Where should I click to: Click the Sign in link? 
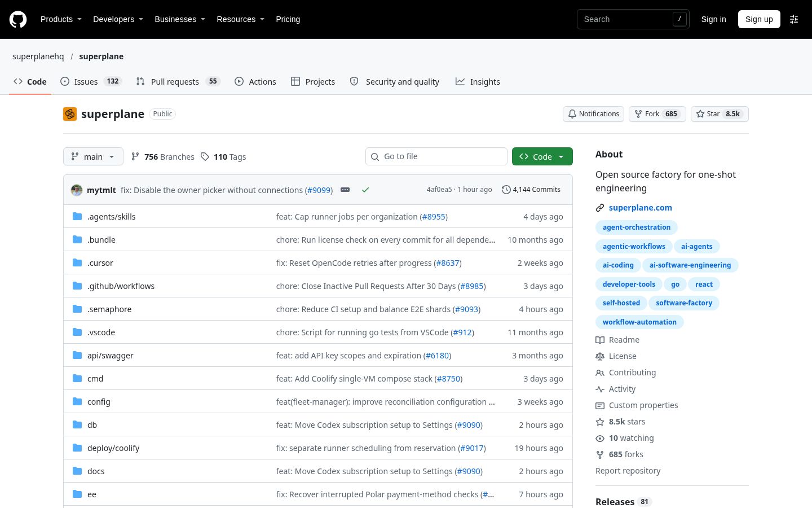pyautogui.click(x=714, y=19)
